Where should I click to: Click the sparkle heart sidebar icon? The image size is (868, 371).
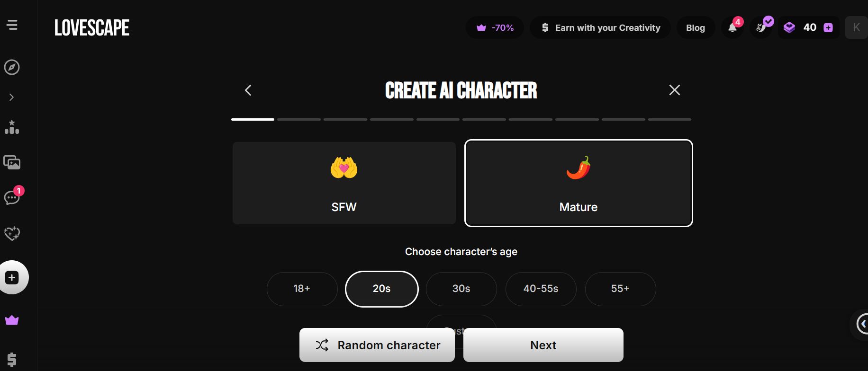point(12,233)
